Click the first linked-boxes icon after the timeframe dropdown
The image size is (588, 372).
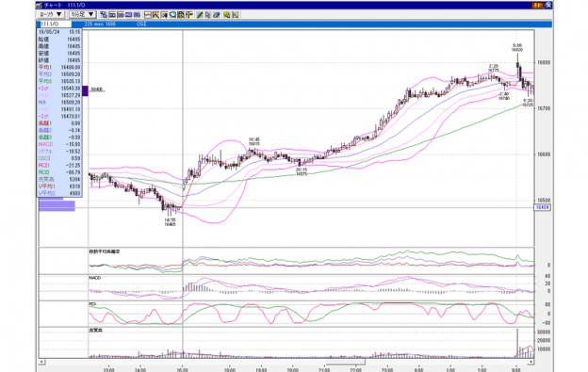click(104, 15)
